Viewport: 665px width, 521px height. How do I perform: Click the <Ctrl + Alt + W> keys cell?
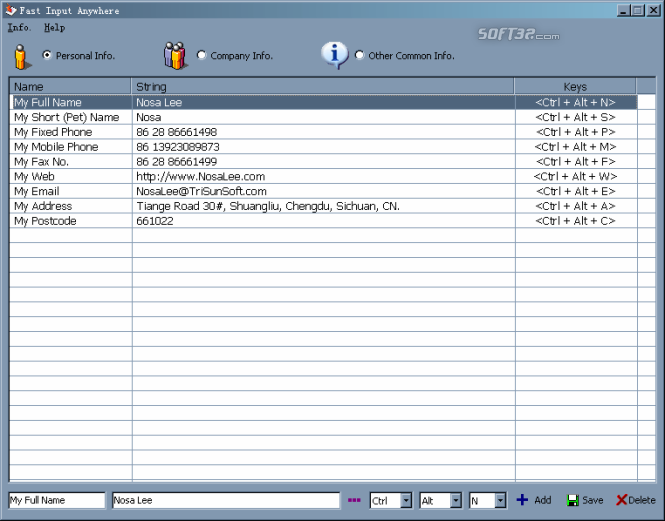(x=575, y=176)
